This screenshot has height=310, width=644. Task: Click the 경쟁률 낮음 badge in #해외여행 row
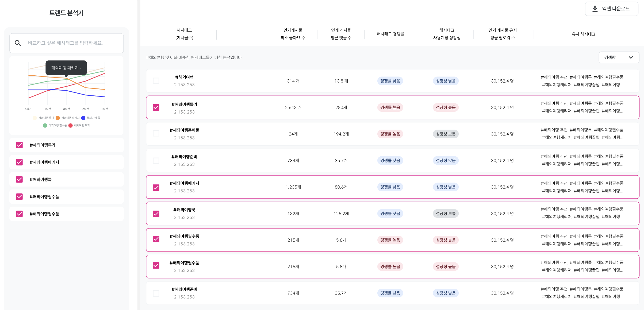390,81
